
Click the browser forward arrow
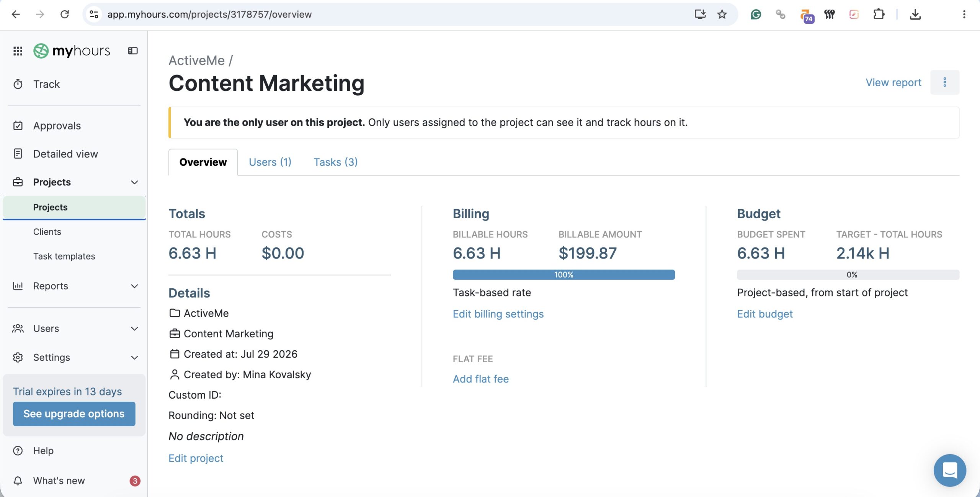pos(40,15)
